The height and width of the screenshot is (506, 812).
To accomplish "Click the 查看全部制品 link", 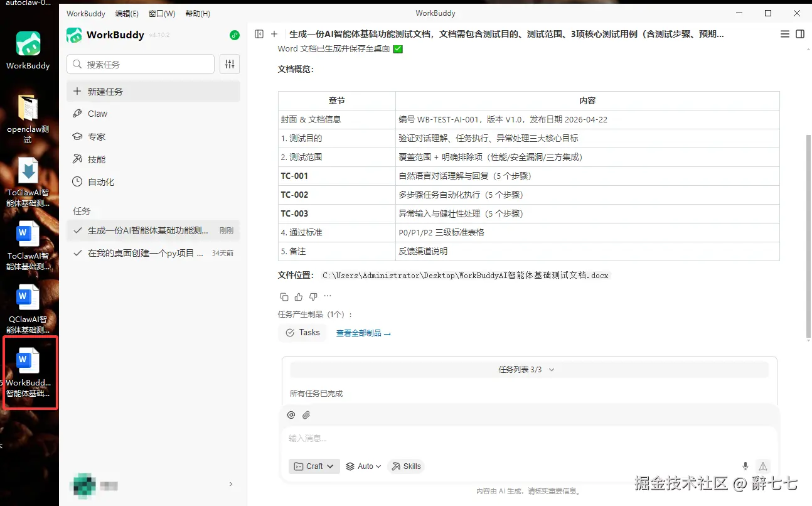I will [x=363, y=333].
